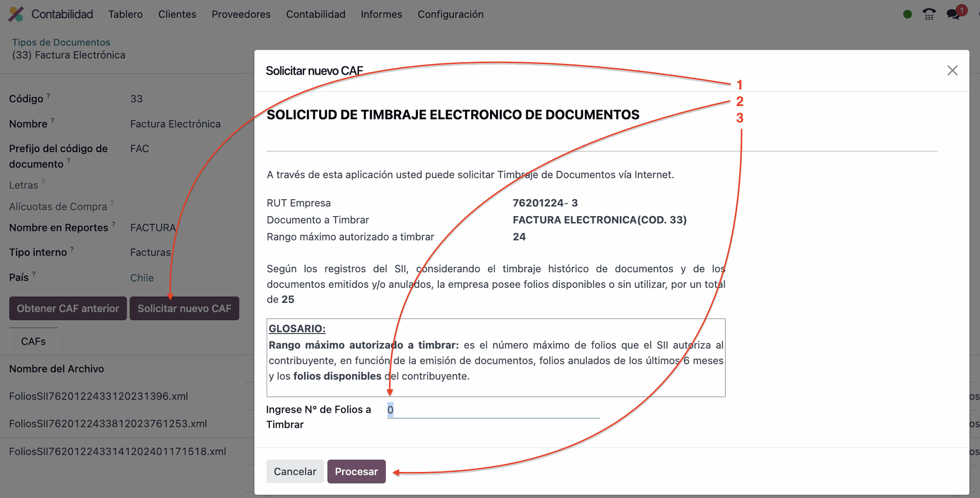Click the Nombre del Archivo column header
Viewport: 980px width, 498px height.
point(57,369)
